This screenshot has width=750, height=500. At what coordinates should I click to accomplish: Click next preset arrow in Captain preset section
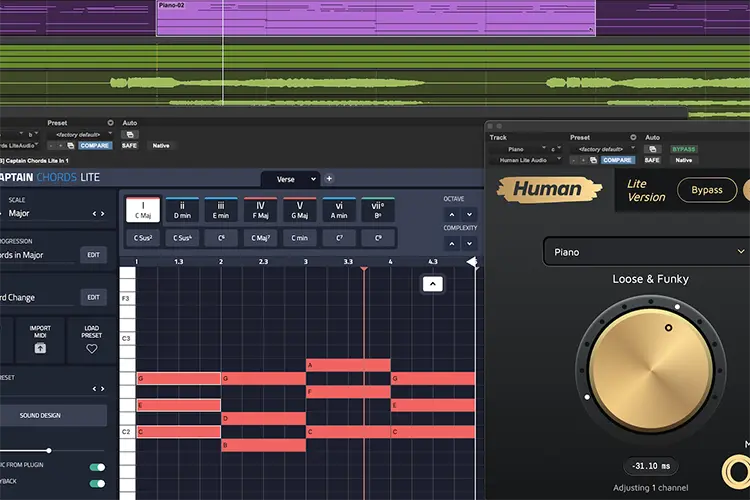click(x=102, y=389)
